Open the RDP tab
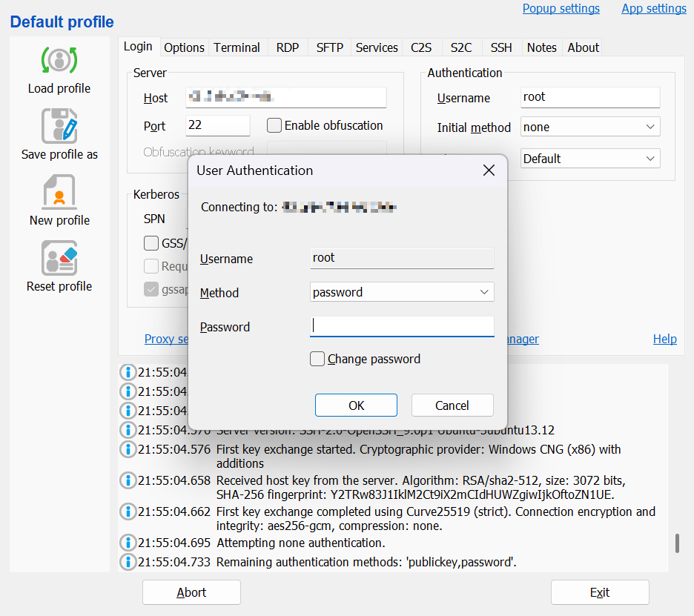 (x=288, y=47)
